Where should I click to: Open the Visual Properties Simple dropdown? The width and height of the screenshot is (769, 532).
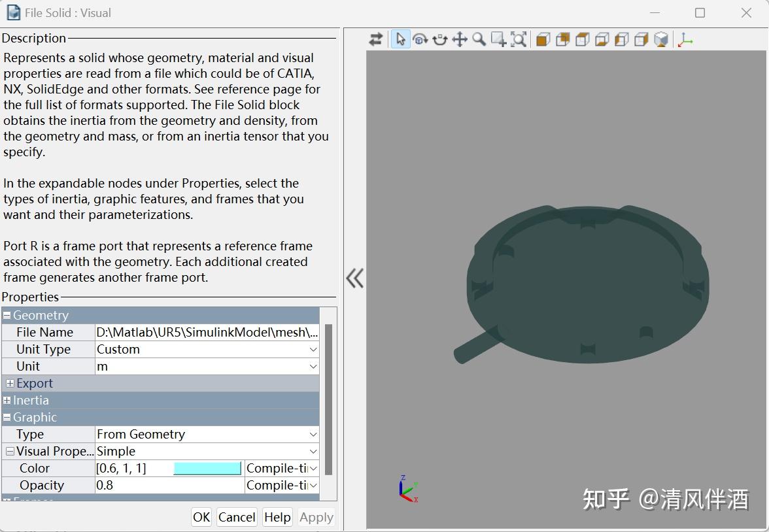pyautogui.click(x=313, y=451)
